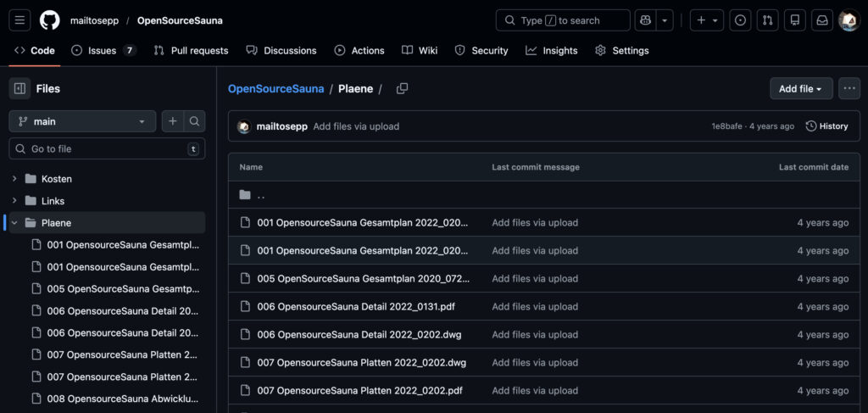Switch to the Issues tab
This screenshot has height=413, width=868.
click(103, 51)
